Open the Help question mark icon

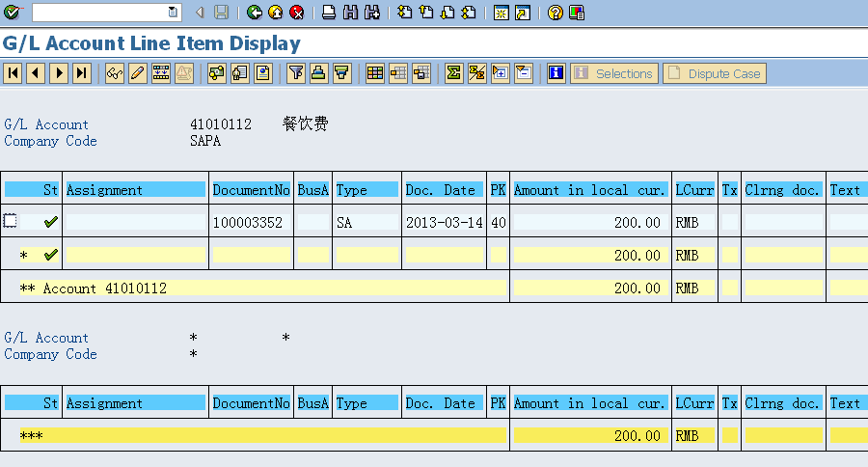click(555, 13)
